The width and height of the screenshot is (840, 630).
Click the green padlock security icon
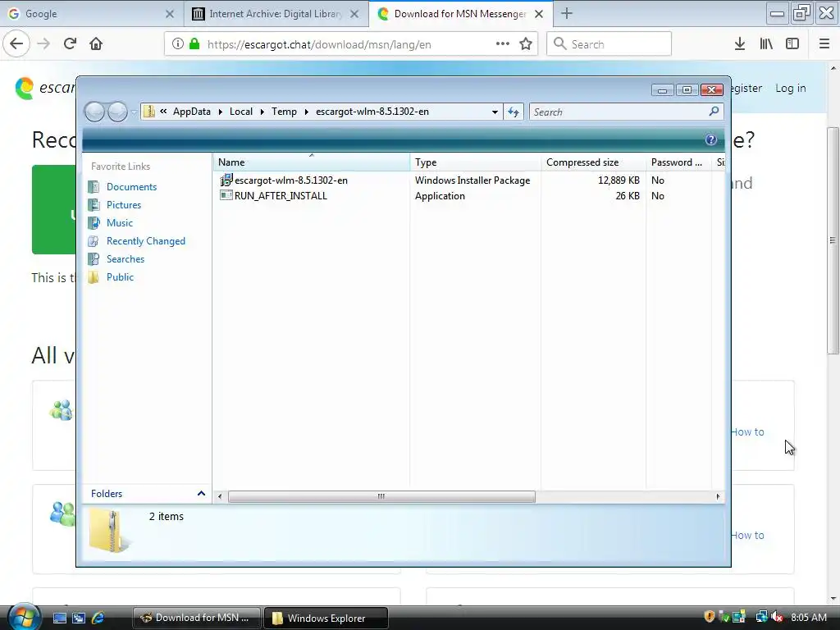pos(194,44)
